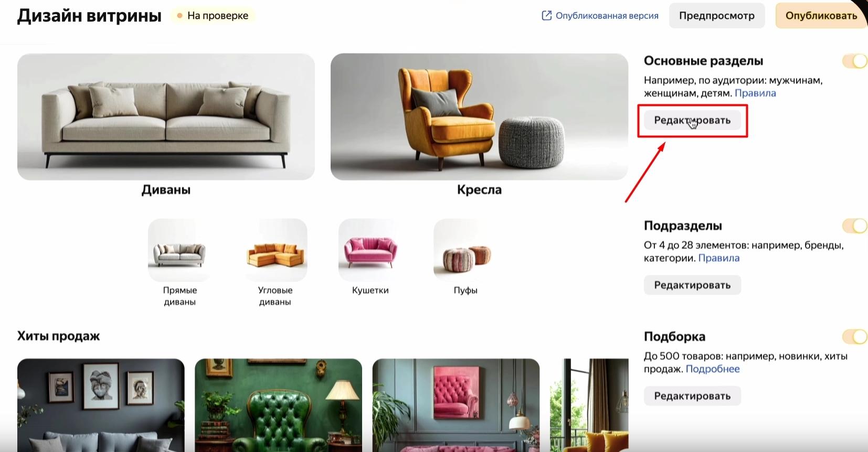Open the Правила link under Подразделы
The image size is (868, 452).
(719, 258)
